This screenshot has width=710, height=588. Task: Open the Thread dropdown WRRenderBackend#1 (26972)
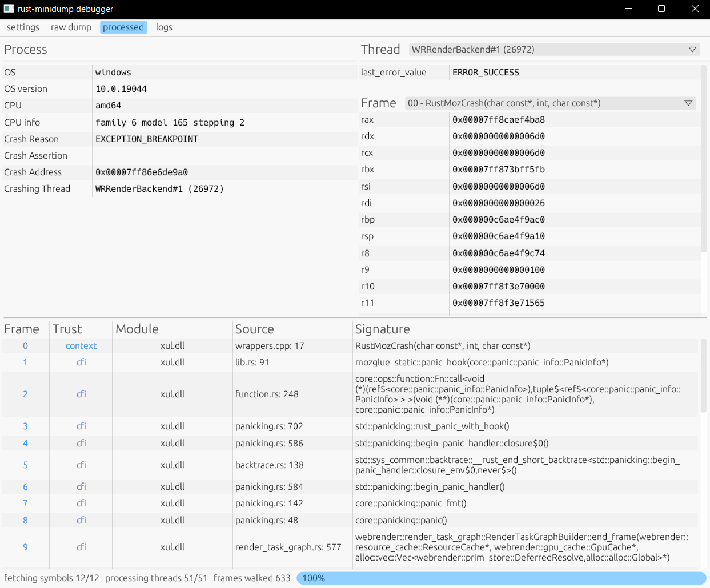pos(555,50)
